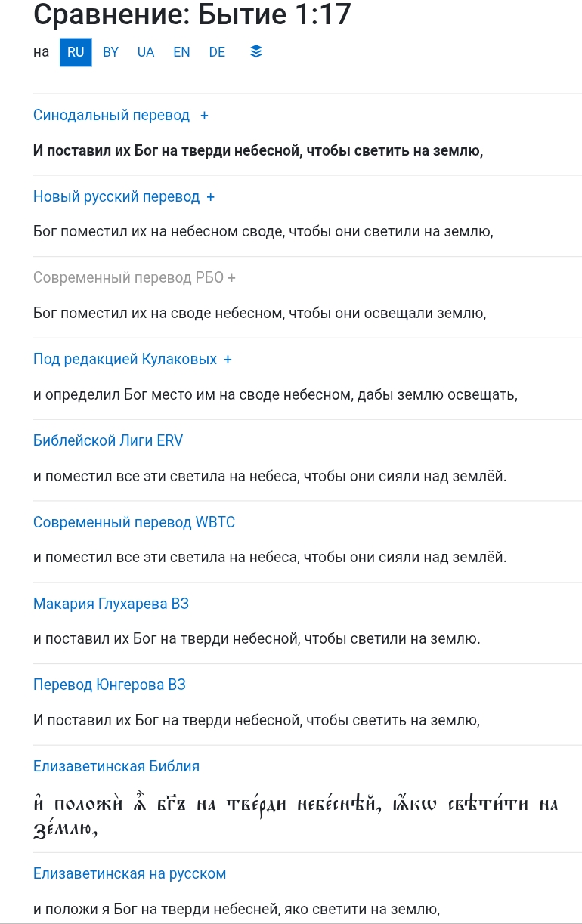Open Макария Глухарева ВЗ translation

tap(110, 604)
